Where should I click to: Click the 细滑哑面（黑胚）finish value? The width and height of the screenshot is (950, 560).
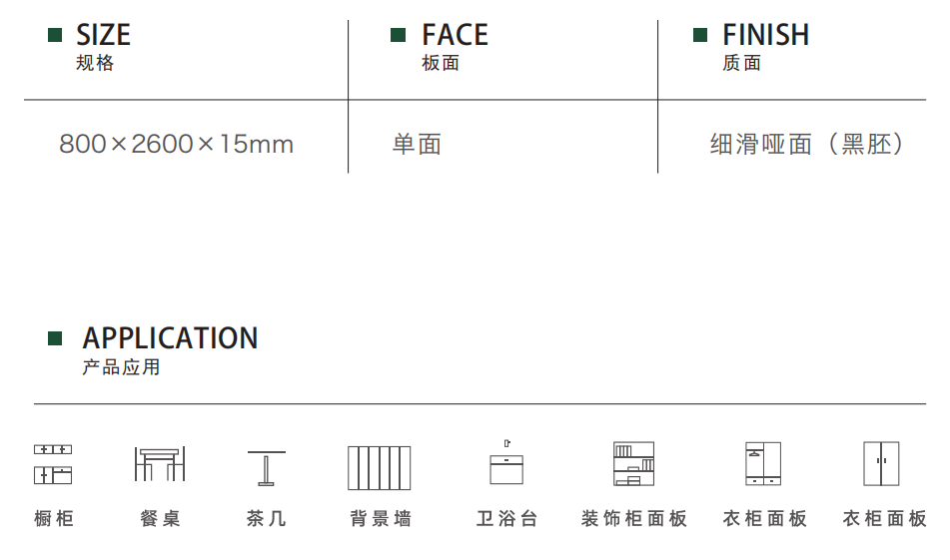tap(807, 144)
